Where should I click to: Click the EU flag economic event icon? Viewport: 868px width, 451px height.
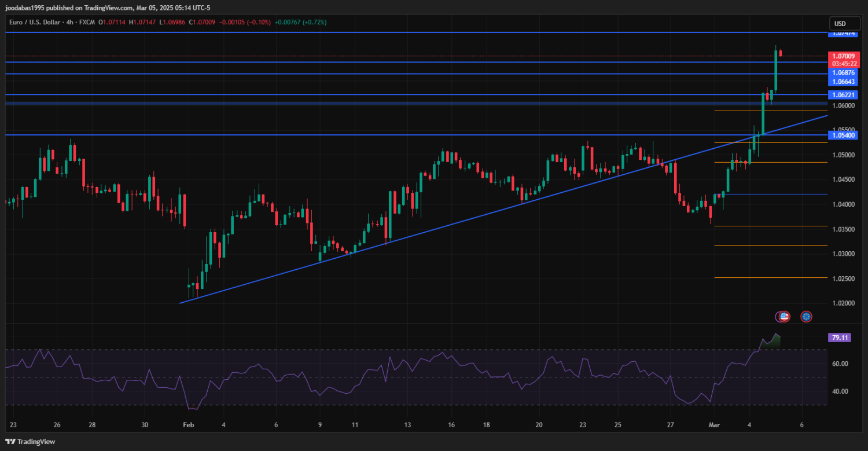806,316
